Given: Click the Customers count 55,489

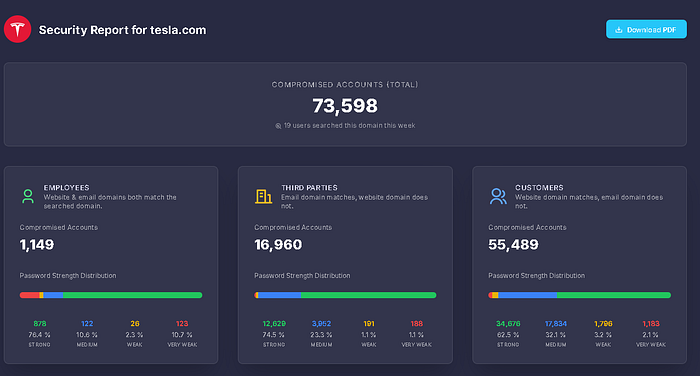Looking at the screenshot, I should [513, 245].
